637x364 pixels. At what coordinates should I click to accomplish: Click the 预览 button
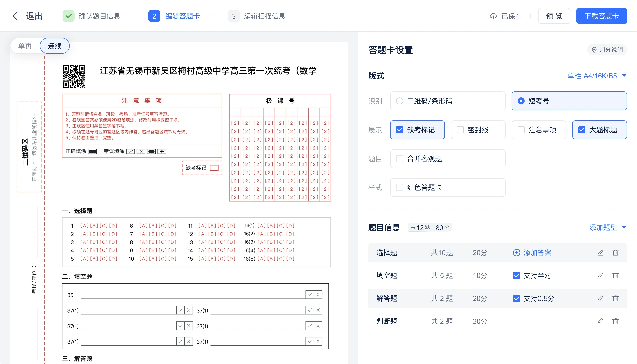[x=554, y=16]
